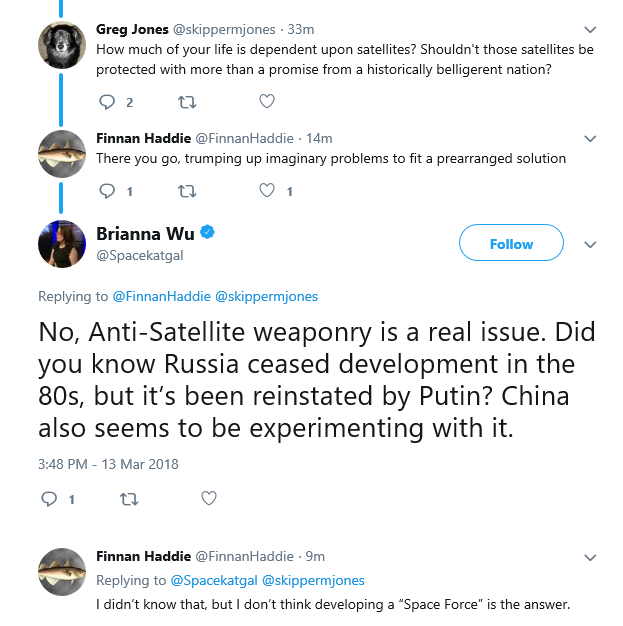Retweet Brianna Wu's Anti-Satellite tweet
Viewport: 623px width, 626px height.
[x=129, y=499]
